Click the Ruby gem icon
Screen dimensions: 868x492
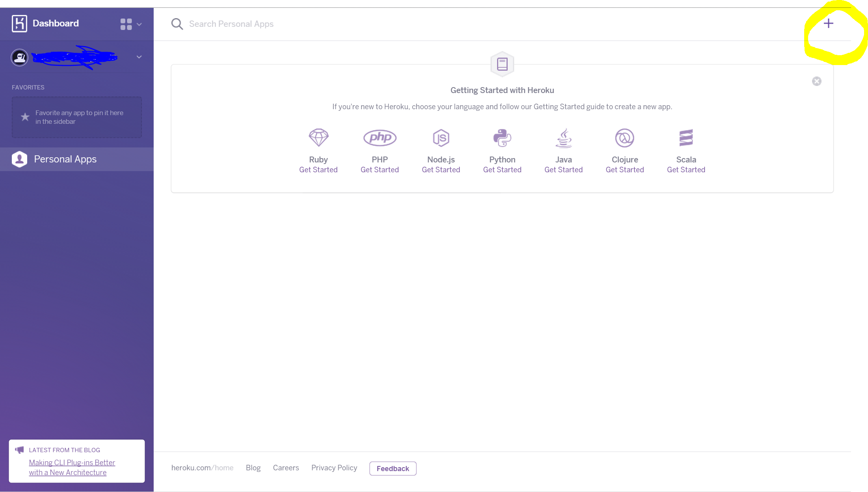pyautogui.click(x=318, y=138)
